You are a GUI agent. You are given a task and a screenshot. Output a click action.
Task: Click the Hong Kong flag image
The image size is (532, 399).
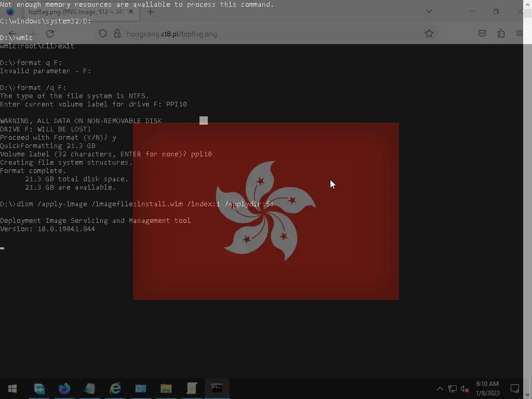265,211
